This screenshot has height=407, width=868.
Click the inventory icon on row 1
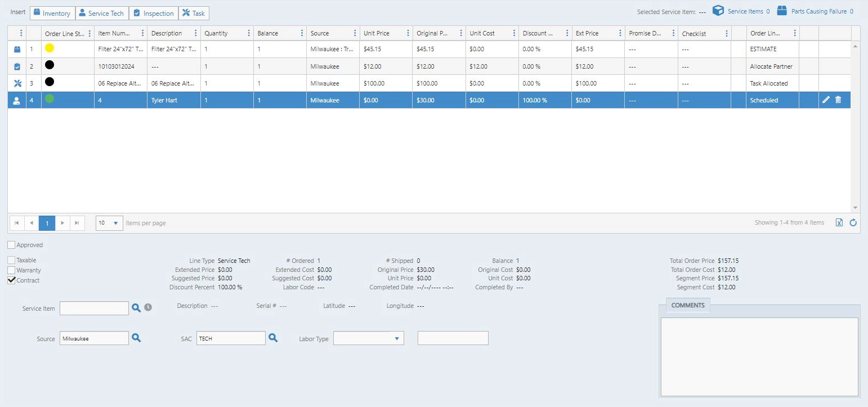coord(17,50)
